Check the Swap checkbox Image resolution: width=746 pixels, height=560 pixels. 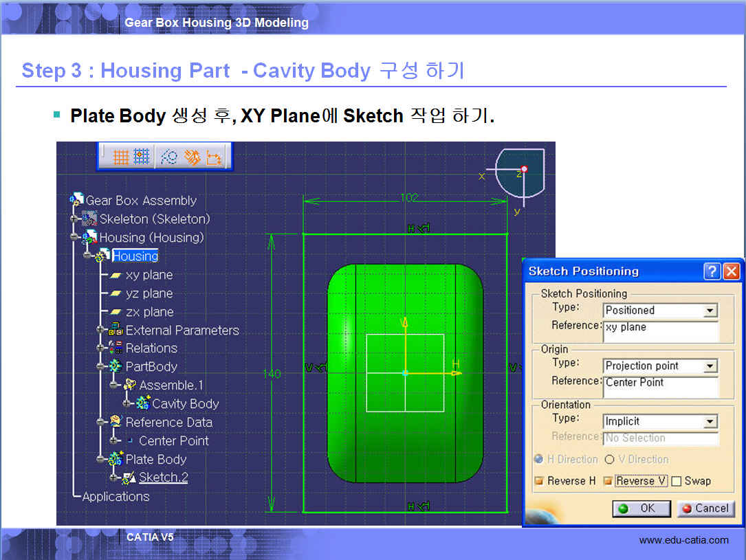tap(676, 481)
